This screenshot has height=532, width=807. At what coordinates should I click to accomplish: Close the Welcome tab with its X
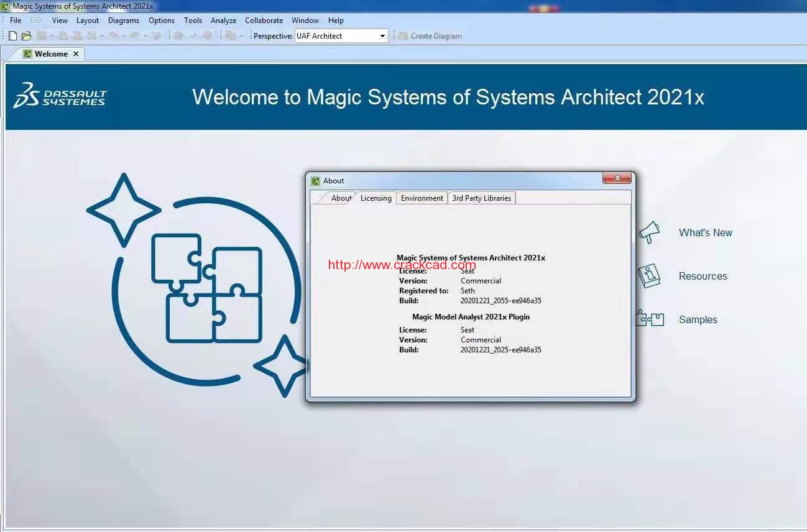pyautogui.click(x=76, y=54)
